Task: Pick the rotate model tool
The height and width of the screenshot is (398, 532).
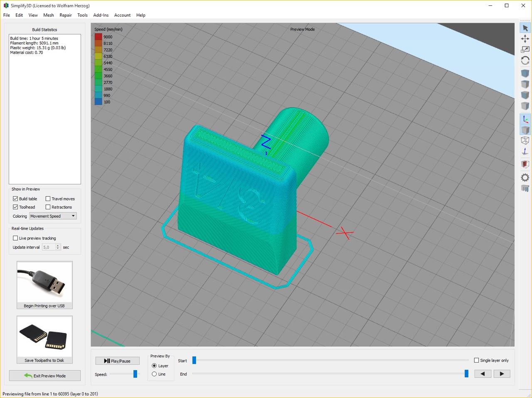Action: tap(525, 60)
